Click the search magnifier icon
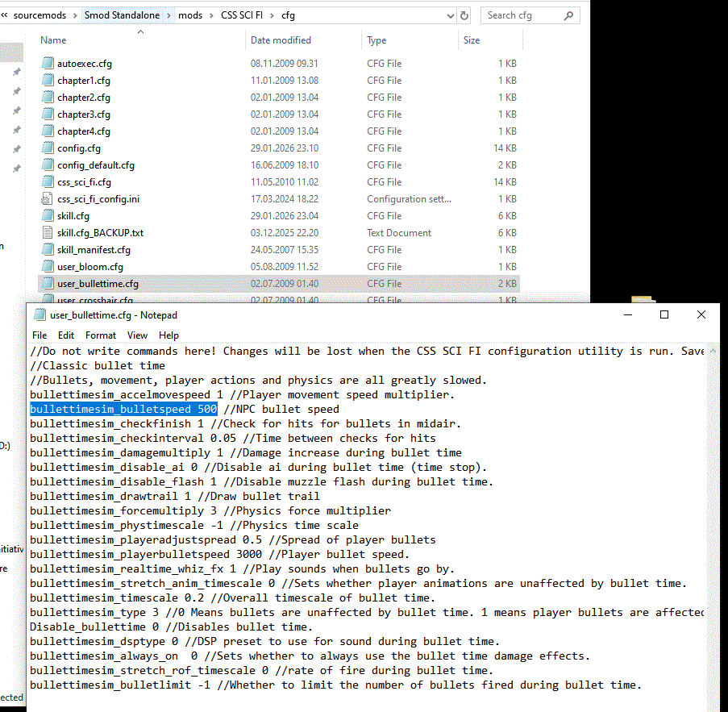 569,15
